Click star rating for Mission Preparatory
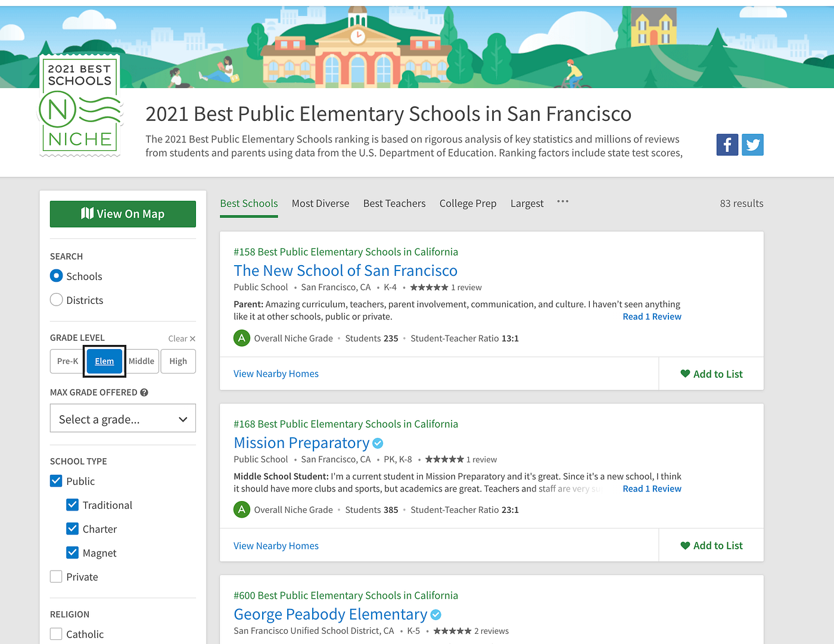This screenshot has height=644, width=834. coord(444,459)
